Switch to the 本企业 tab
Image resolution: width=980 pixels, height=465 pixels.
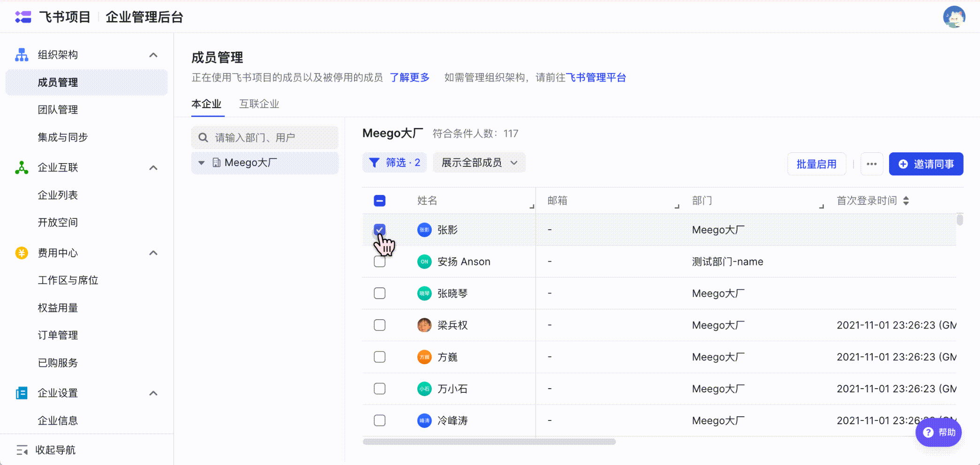pyautogui.click(x=206, y=104)
